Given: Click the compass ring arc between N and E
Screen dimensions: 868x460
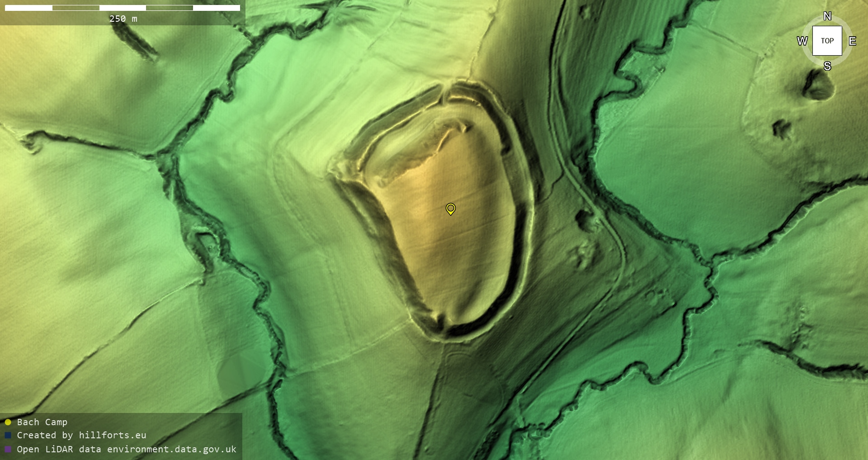Looking at the screenshot, I should pos(844,24).
